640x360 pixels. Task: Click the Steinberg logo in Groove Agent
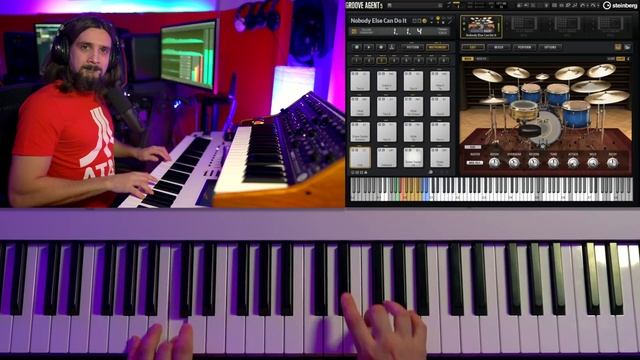(x=620, y=5)
